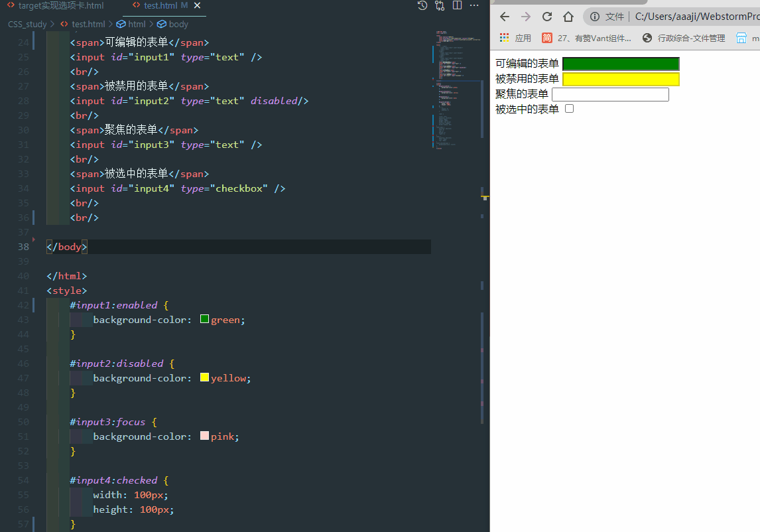The image size is (760, 532).
Task: Check the 被选中的表单 checkbox in the preview
Action: point(569,109)
